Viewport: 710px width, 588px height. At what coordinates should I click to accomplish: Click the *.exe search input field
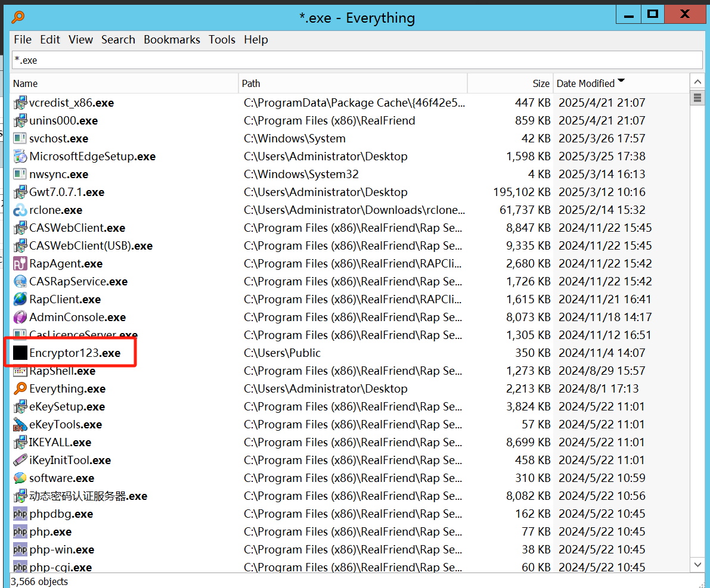(x=356, y=60)
